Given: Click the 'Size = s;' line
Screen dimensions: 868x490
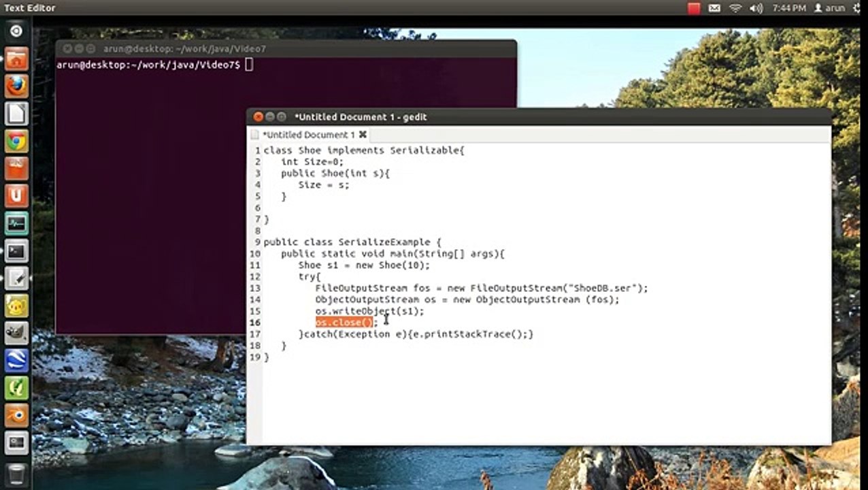Looking at the screenshot, I should pos(324,185).
